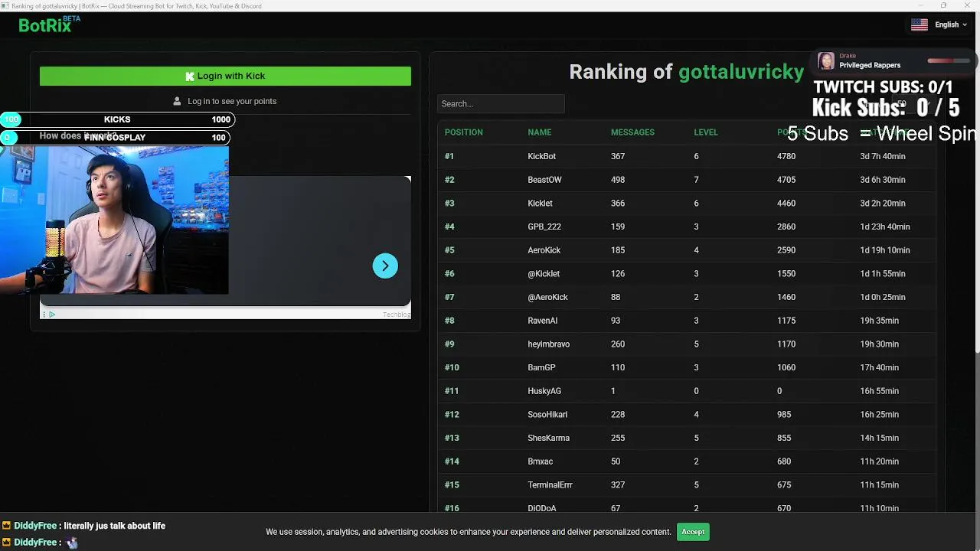Select the RavenAI name

543,321
